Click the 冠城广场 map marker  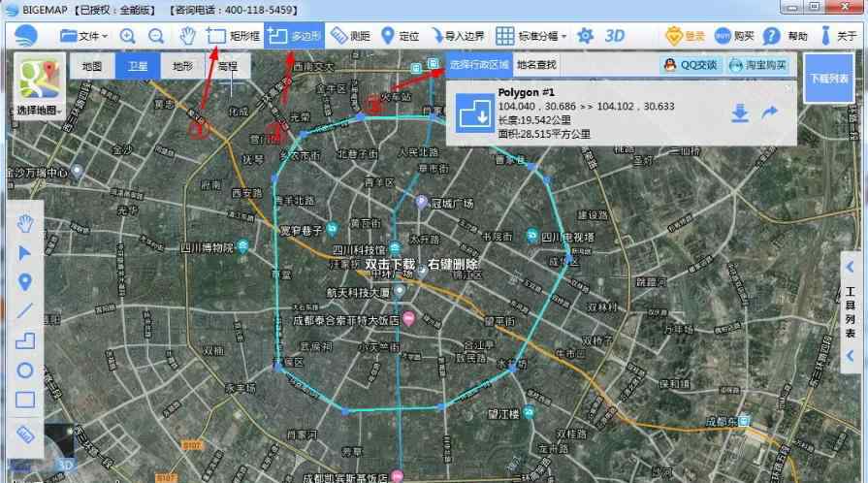click(x=422, y=202)
